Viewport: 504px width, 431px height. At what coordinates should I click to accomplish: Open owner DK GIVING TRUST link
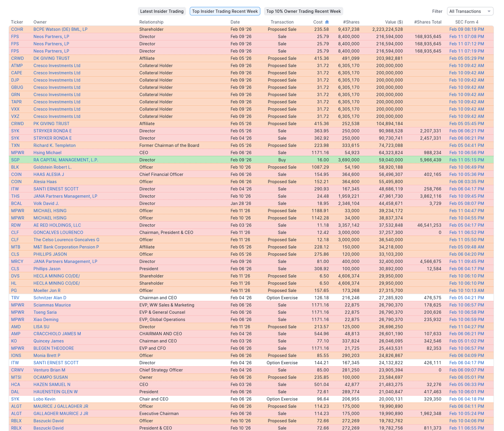52,58
